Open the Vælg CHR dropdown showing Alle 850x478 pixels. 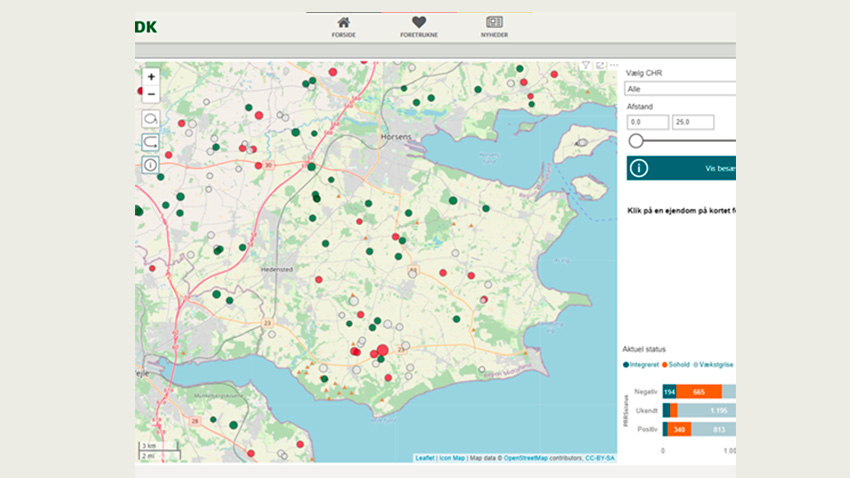pos(680,89)
